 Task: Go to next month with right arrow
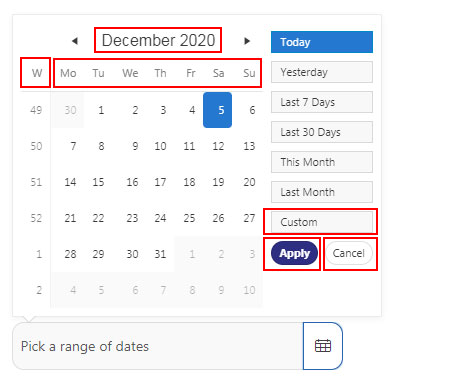click(247, 41)
